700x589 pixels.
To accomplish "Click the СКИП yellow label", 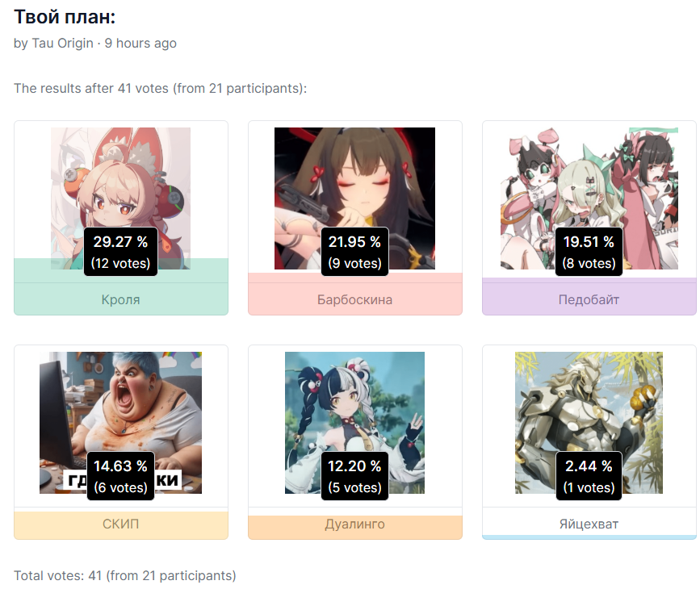I will (x=120, y=524).
